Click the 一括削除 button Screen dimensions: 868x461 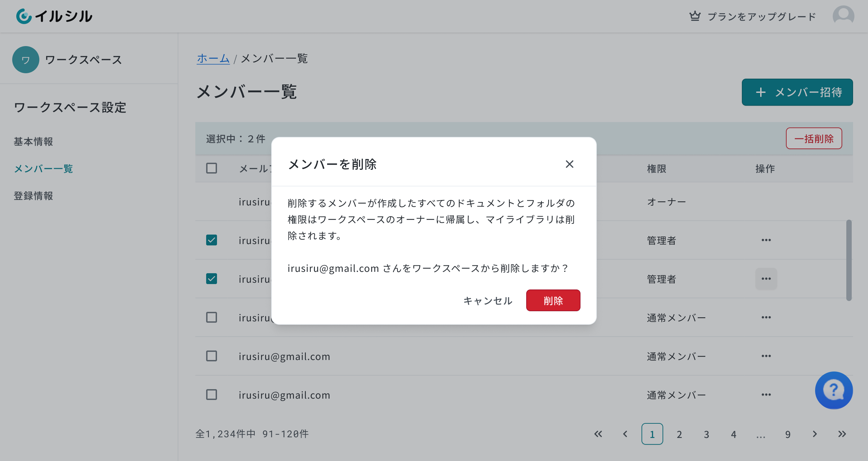click(814, 138)
